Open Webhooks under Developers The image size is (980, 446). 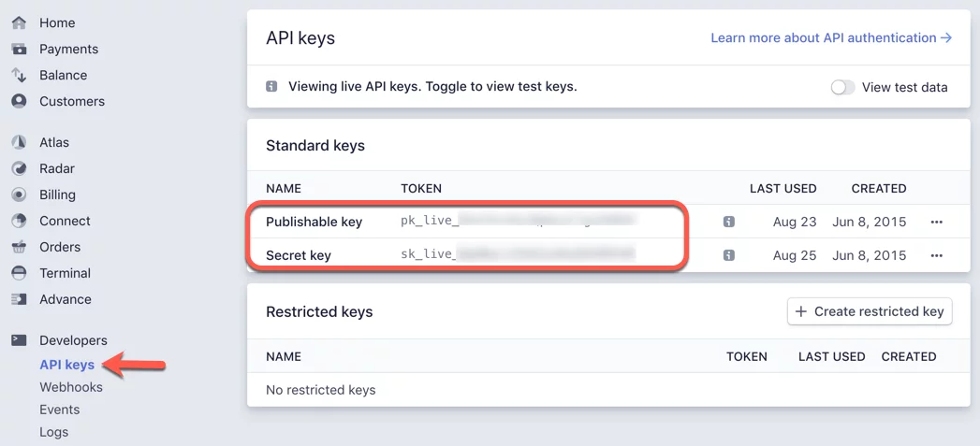pyautogui.click(x=71, y=387)
